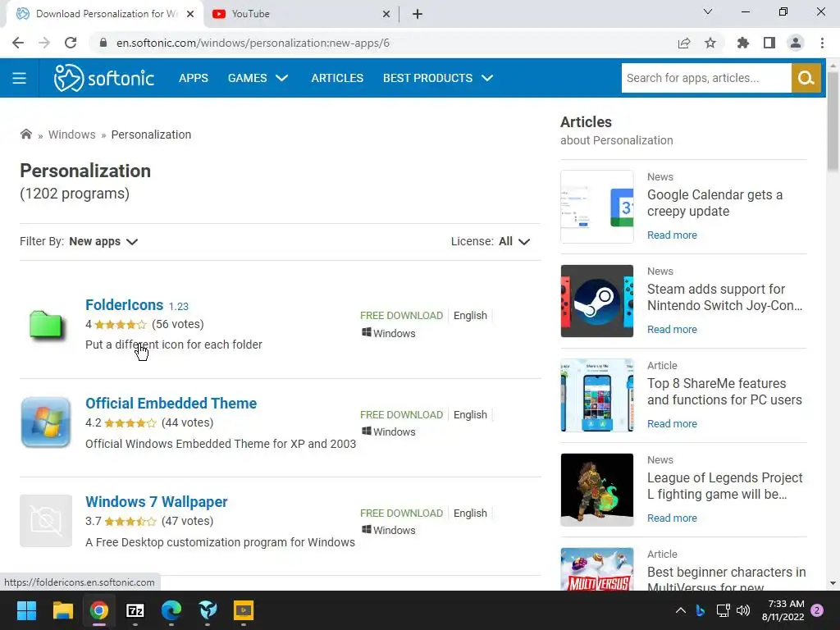
Task: Read more about Google Calendar update
Action: [672, 235]
